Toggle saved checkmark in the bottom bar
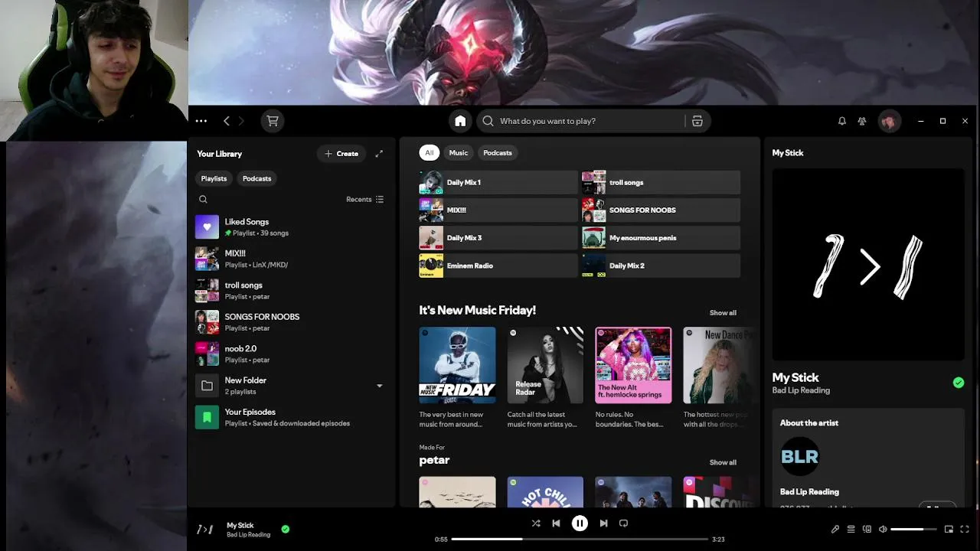Viewport: 980px width, 551px height. [x=286, y=529]
